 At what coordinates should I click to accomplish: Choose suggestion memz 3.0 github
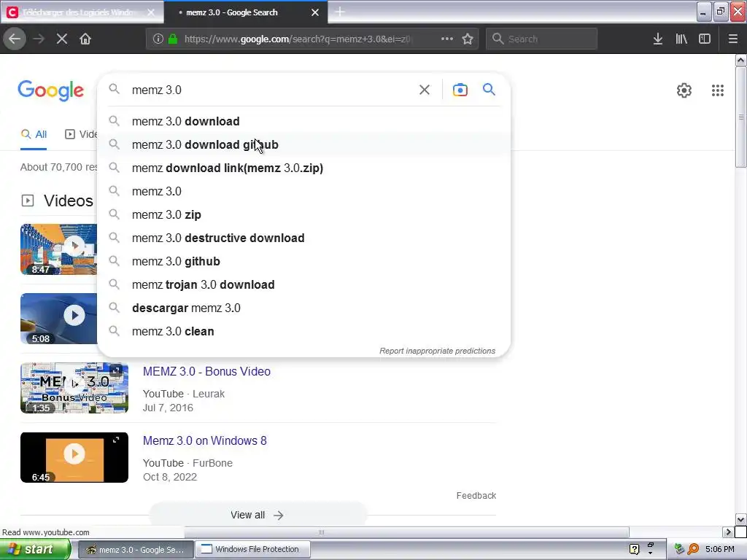[x=304, y=262]
